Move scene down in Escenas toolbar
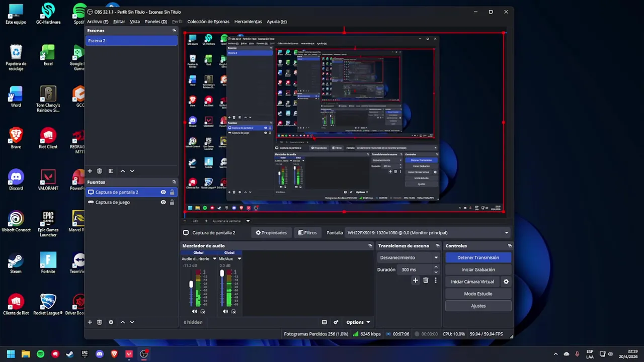 click(132, 171)
